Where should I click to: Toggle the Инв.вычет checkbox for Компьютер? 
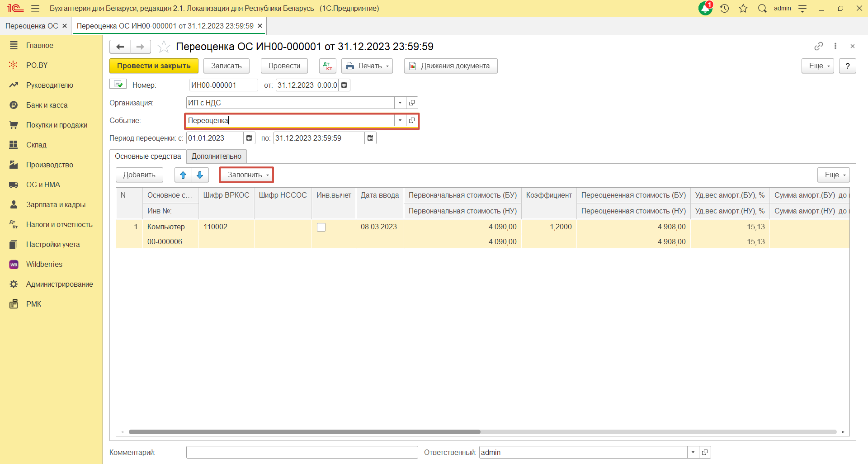321,227
